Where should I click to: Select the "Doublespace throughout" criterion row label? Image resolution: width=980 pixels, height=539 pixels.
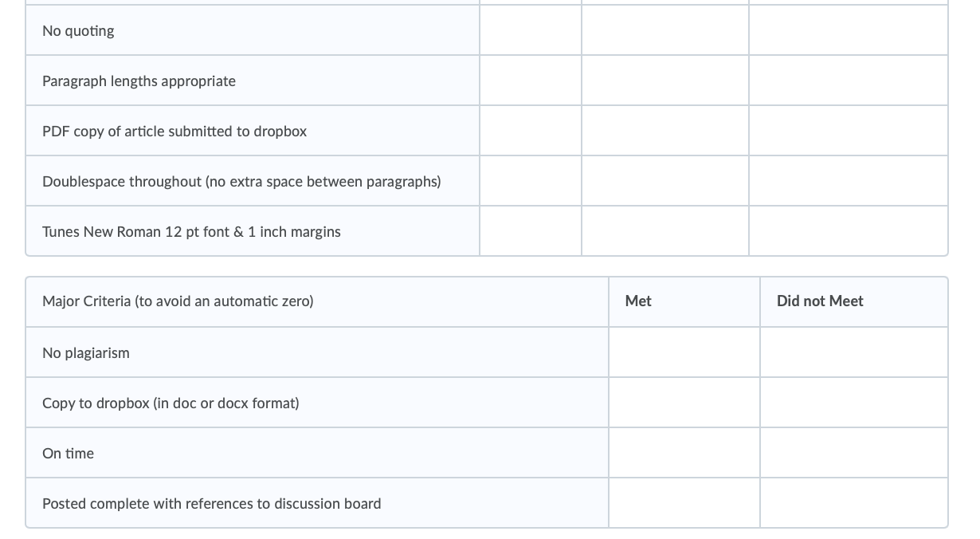[x=241, y=182]
